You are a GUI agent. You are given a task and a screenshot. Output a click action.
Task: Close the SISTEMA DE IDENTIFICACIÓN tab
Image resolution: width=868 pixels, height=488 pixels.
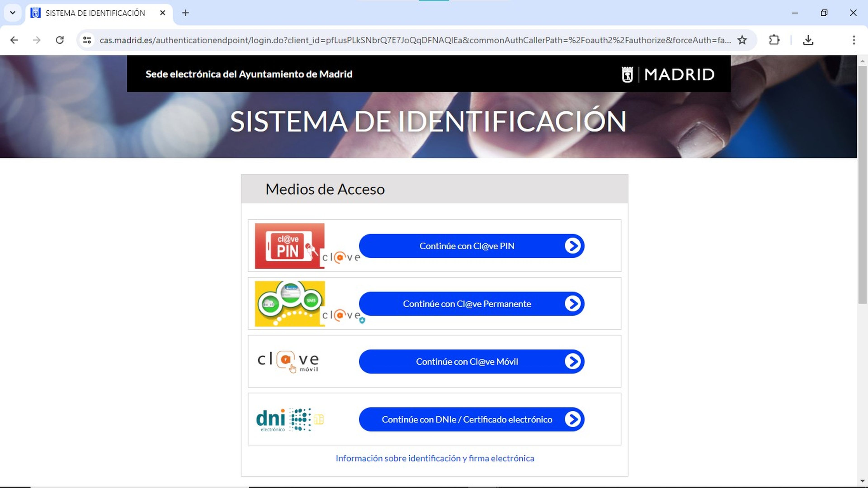[163, 13]
